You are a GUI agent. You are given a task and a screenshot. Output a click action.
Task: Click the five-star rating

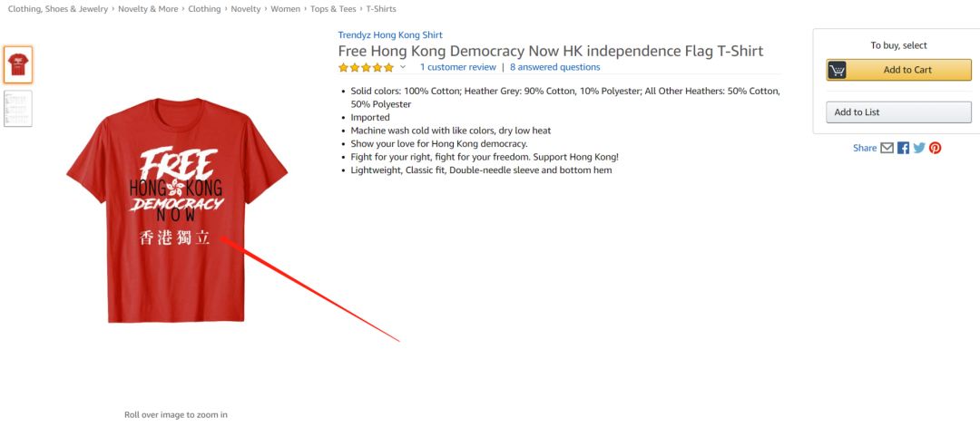point(366,67)
